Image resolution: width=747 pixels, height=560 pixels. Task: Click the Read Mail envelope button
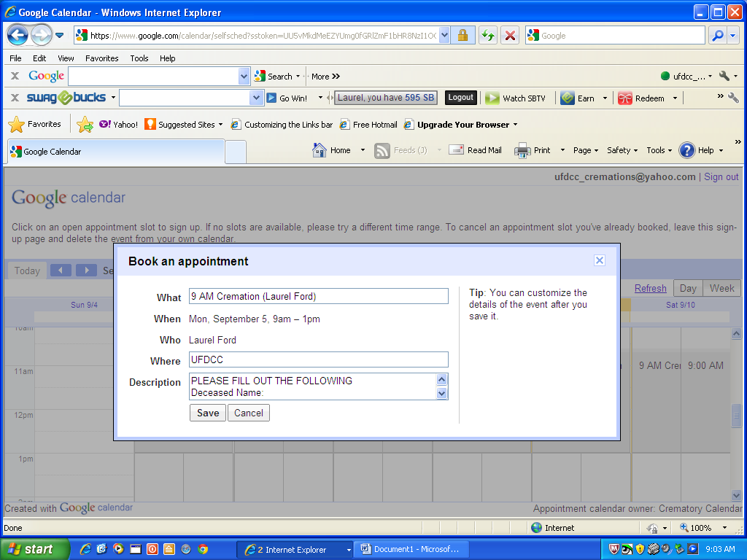coord(476,150)
